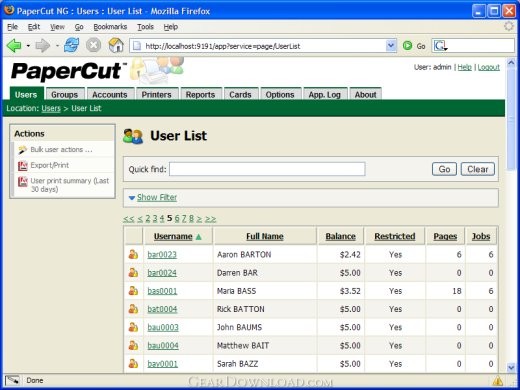This screenshot has height=390, width=520.
Task: Click the green Go icon beside the address bar
Action: click(x=407, y=45)
